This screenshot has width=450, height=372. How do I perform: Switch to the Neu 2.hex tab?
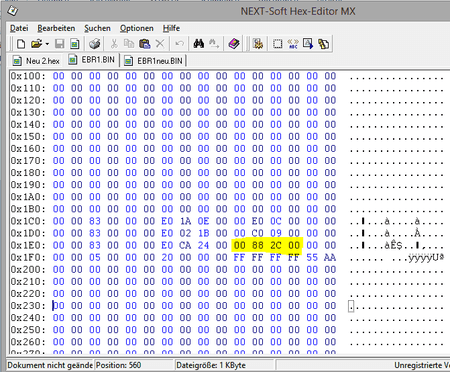point(36,61)
